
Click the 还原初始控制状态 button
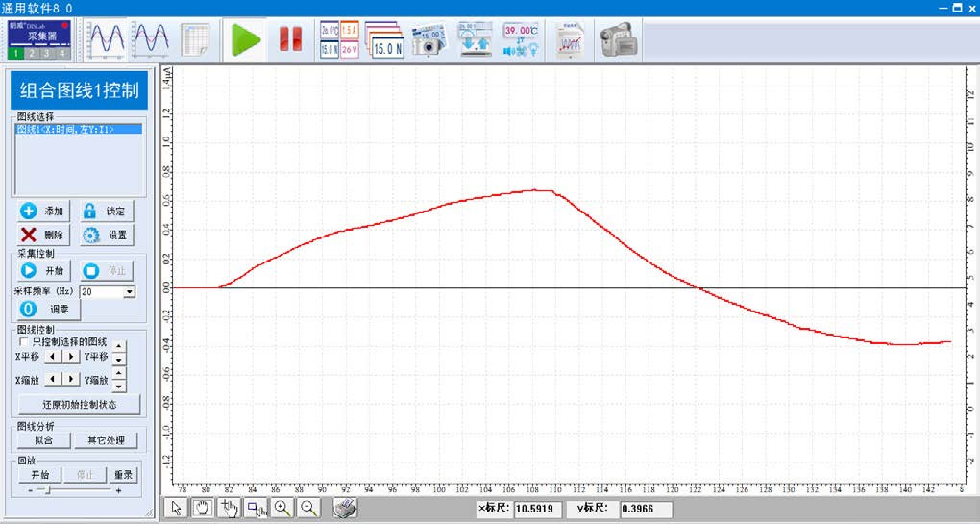pyautogui.click(x=79, y=405)
